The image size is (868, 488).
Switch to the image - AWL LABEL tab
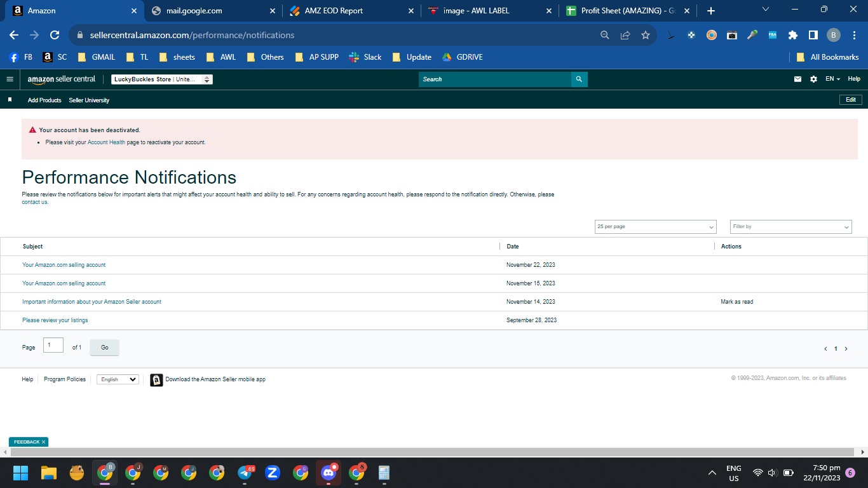coord(490,11)
